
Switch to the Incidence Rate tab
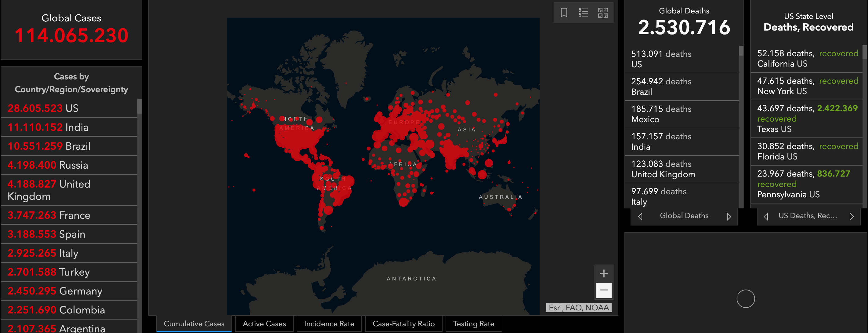pos(329,324)
